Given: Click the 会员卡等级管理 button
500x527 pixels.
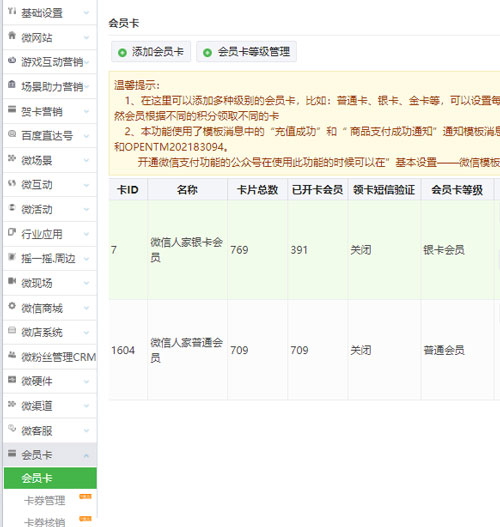Looking at the screenshot, I should point(246,51).
